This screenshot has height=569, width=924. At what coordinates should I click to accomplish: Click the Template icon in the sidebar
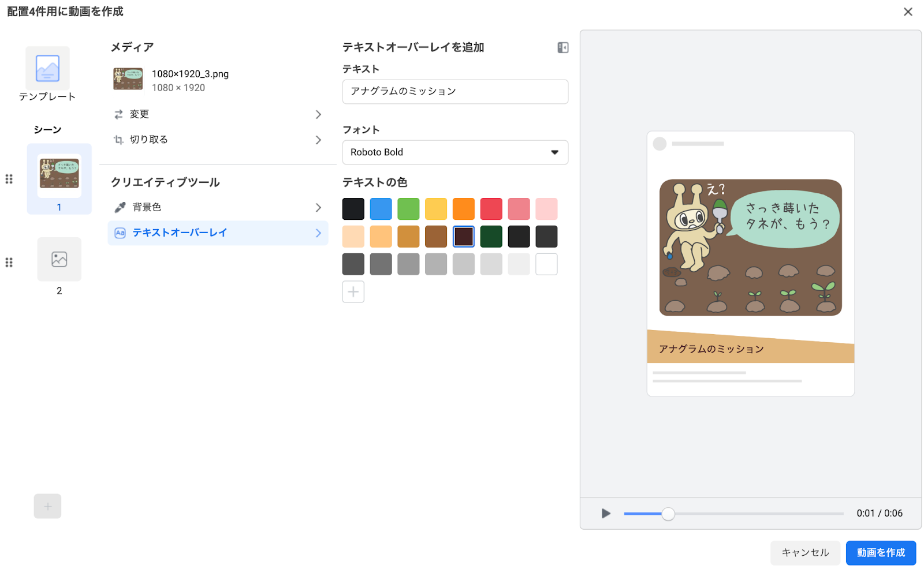pos(47,69)
